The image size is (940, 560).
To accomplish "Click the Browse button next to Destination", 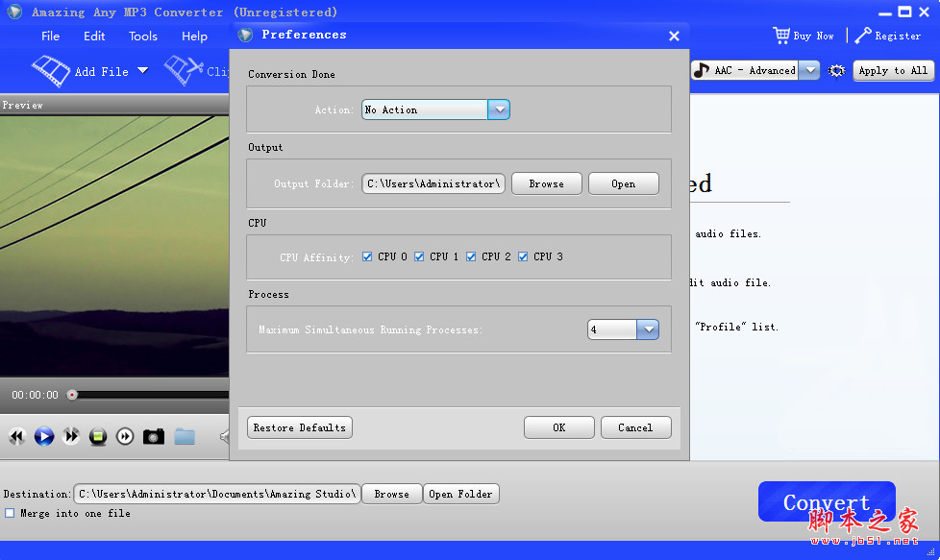I will click(392, 494).
